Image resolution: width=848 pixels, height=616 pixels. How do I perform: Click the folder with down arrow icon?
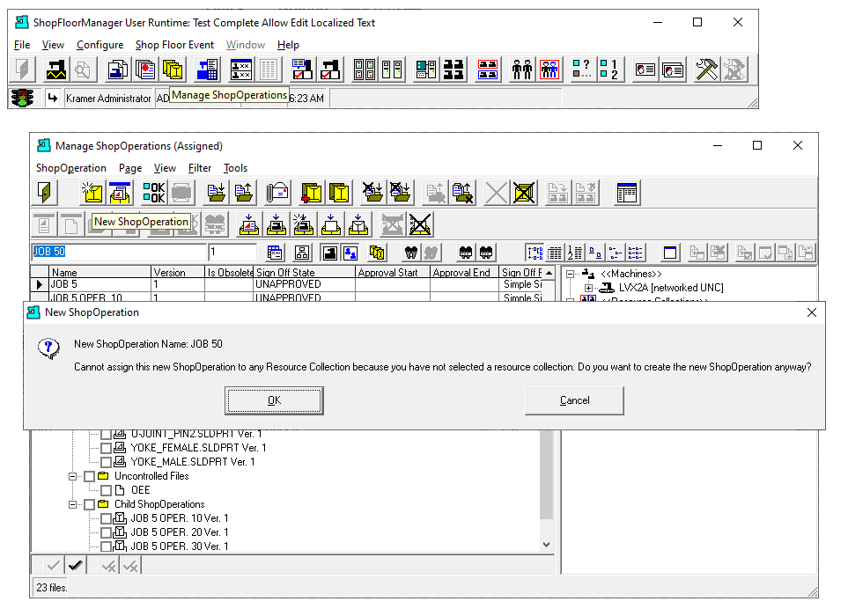tap(217, 193)
